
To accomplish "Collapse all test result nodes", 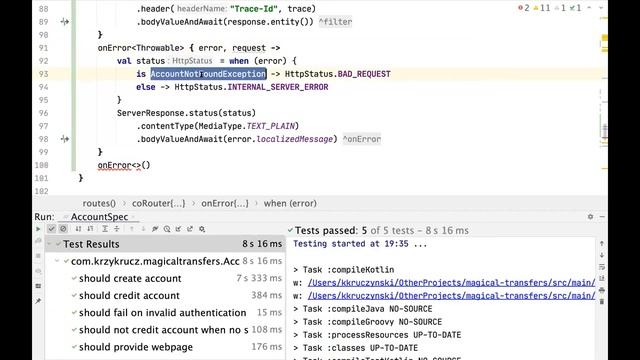I will point(117,229).
